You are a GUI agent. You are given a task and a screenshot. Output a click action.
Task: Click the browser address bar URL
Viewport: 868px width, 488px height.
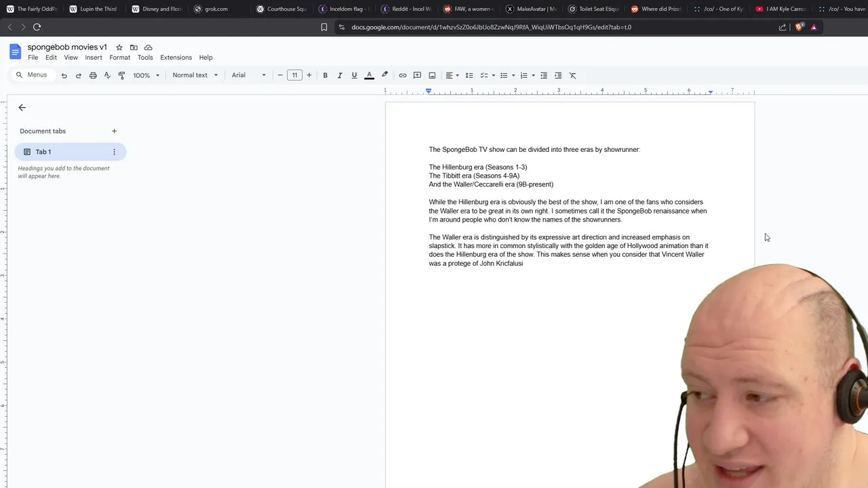[492, 27]
